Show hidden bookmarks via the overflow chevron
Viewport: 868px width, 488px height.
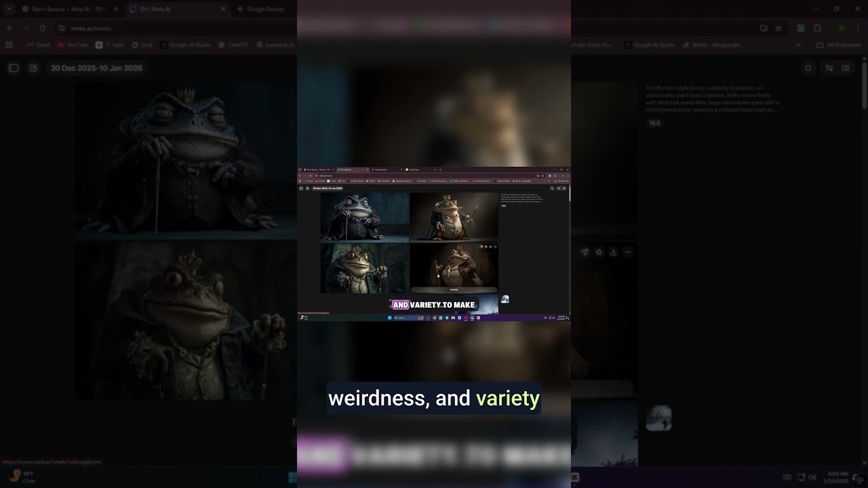tap(798, 45)
